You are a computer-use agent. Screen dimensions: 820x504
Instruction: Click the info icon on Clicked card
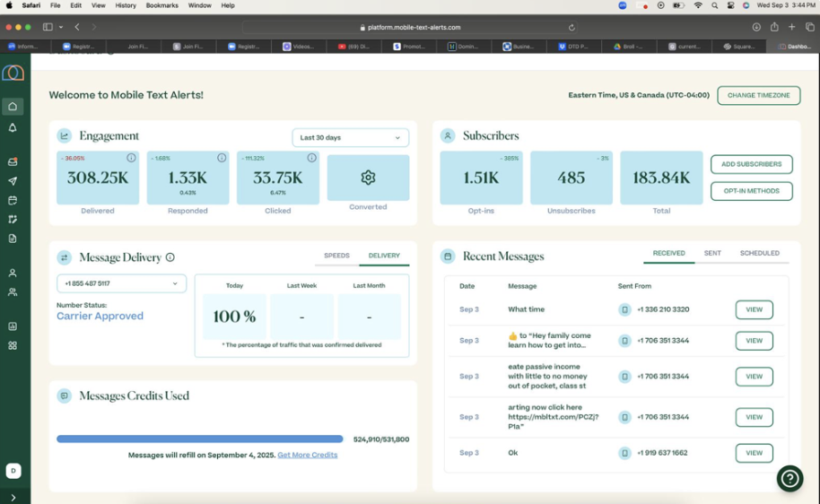coord(311,158)
